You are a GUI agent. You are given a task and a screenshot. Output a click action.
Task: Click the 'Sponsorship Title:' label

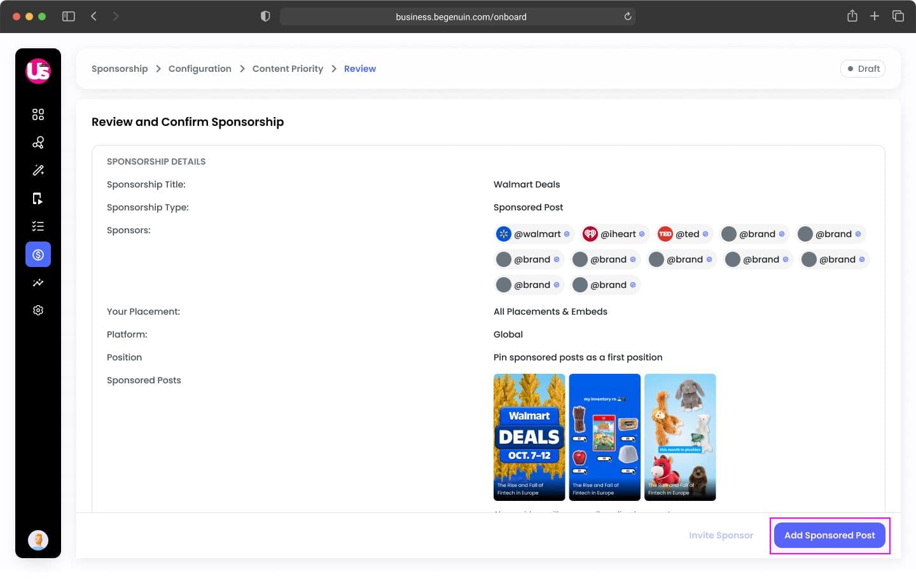pos(146,184)
